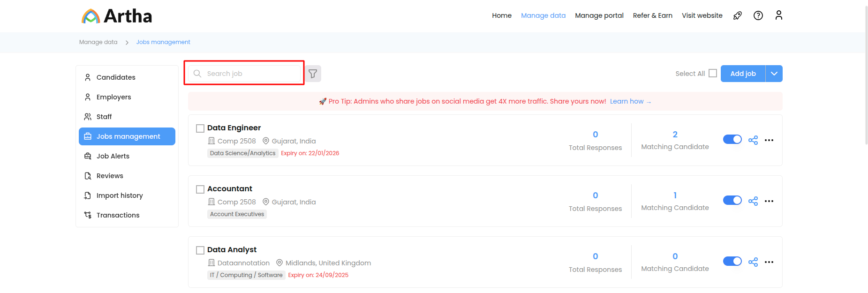Click the rocket icon in top navigation
868x293 pixels.
738,15
